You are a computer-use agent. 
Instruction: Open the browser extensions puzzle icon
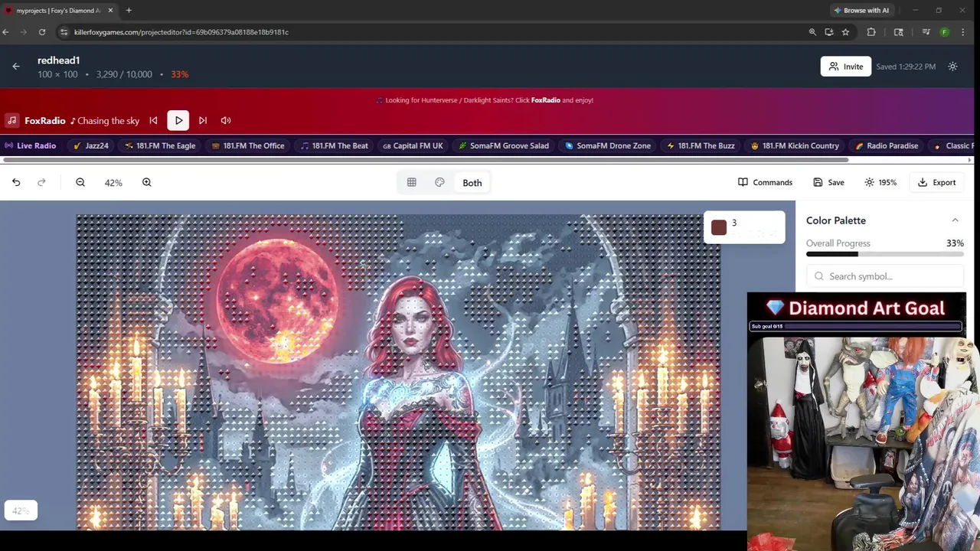coord(871,32)
